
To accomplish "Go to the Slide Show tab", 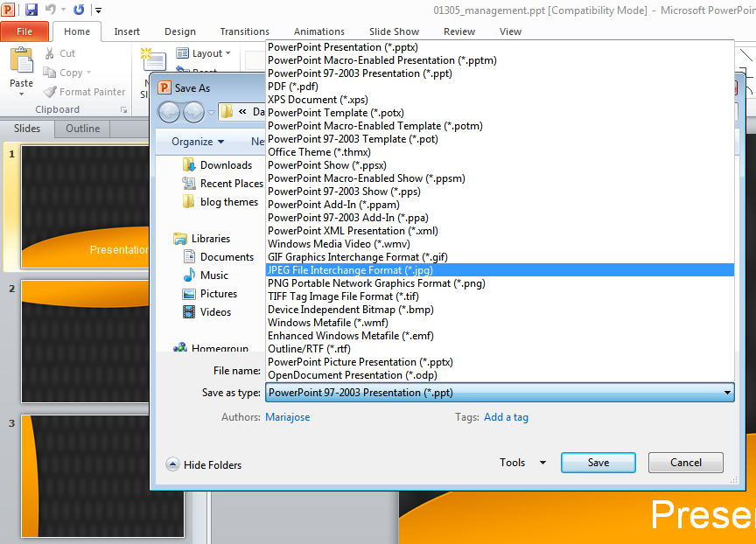I will (x=395, y=31).
